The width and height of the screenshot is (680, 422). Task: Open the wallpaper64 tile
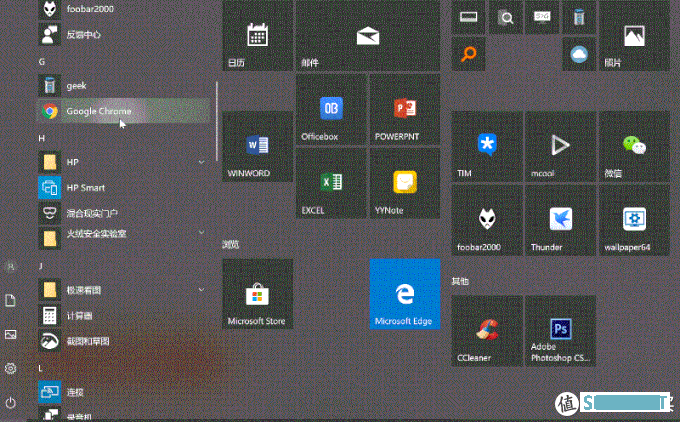click(x=634, y=220)
